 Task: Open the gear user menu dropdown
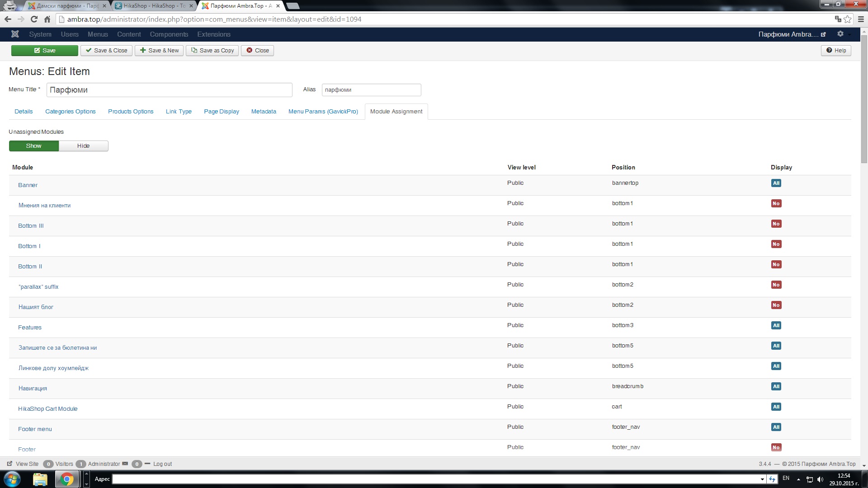[x=844, y=34]
